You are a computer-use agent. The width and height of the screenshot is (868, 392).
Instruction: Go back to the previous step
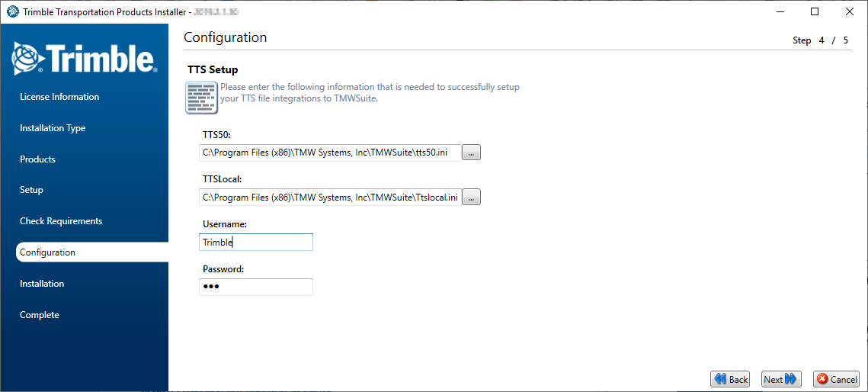click(730, 379)
